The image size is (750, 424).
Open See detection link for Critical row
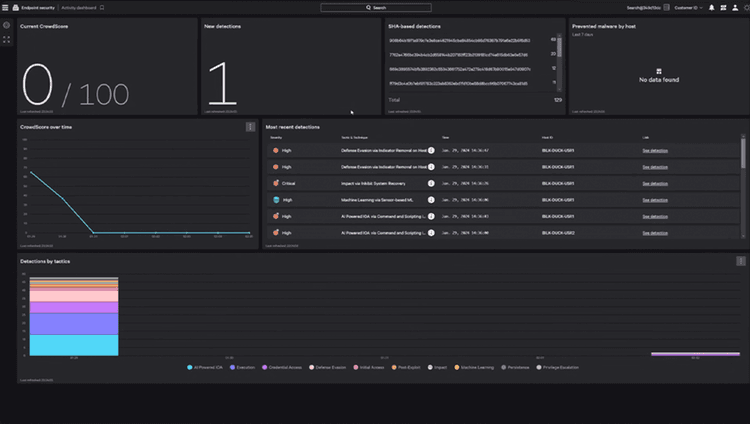[x=655, y=184]
